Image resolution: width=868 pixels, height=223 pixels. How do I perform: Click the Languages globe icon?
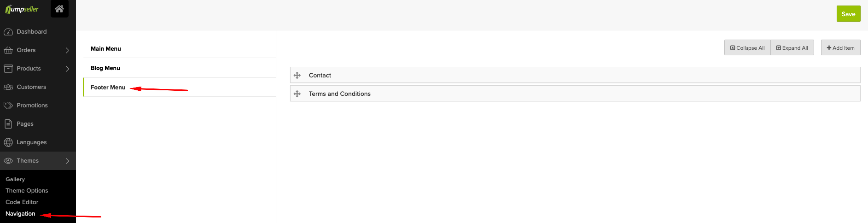tap(8, 142)
